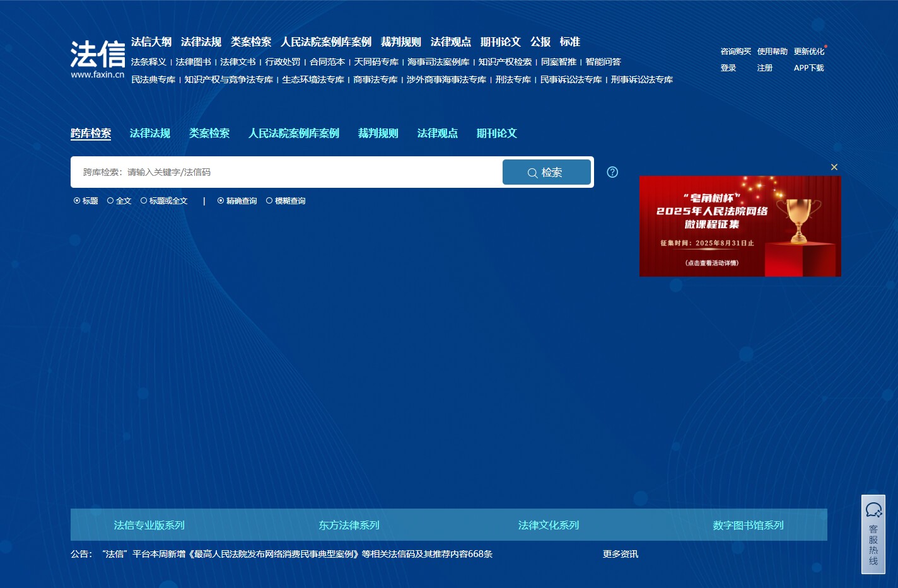Open the 法条释义 link
The image size is (898, 588).
[x=149, y=62]
